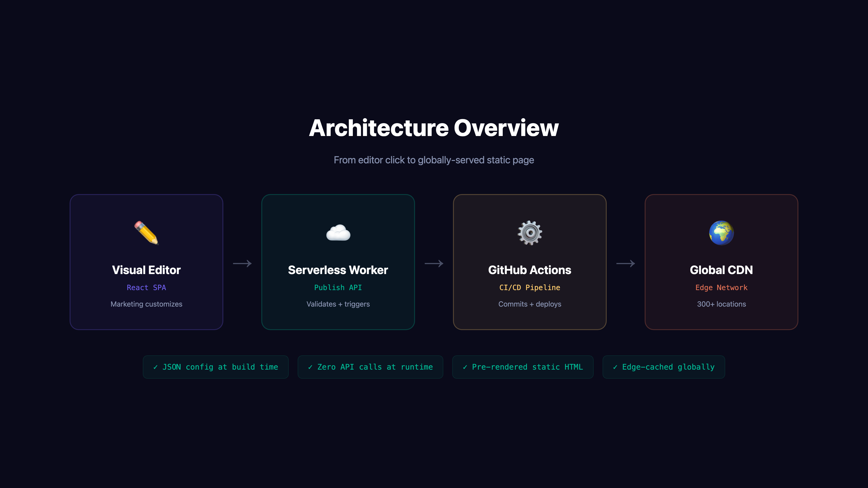Click the arrow linking Serverless Worker to GitHub Actions

pos(434,264)
